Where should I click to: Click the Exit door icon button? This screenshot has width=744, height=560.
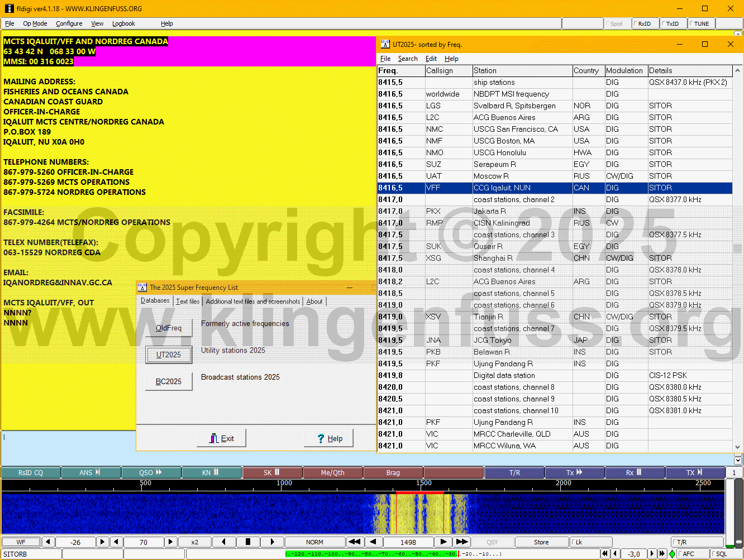[x=222, y=438]
